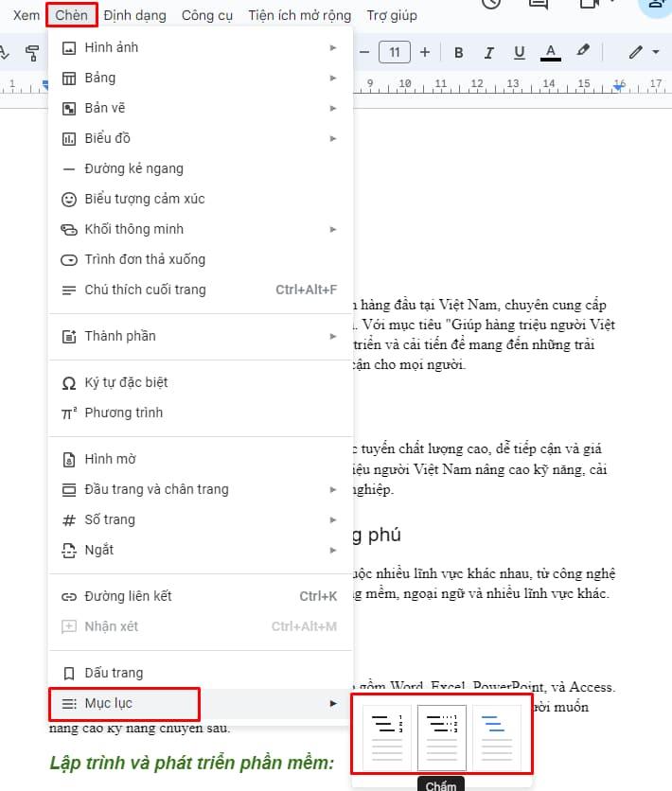
Task: Open the Công cụ menu
Action: point(207,15)
